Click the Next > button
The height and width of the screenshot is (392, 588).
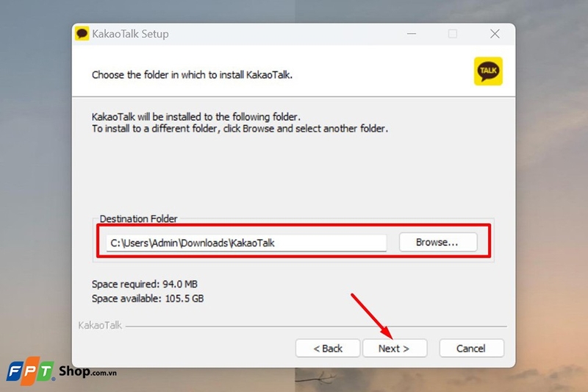click(395, 348)
